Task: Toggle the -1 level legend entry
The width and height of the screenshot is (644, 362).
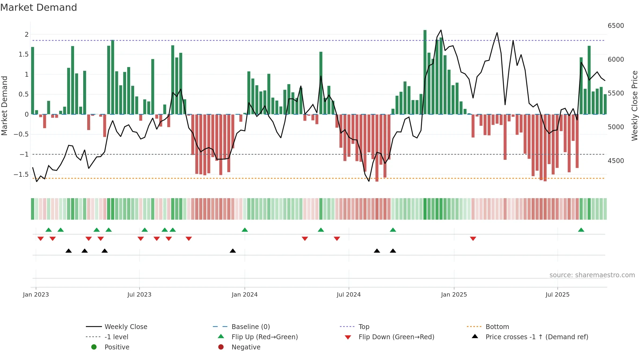Action: [x=107, y=337]
